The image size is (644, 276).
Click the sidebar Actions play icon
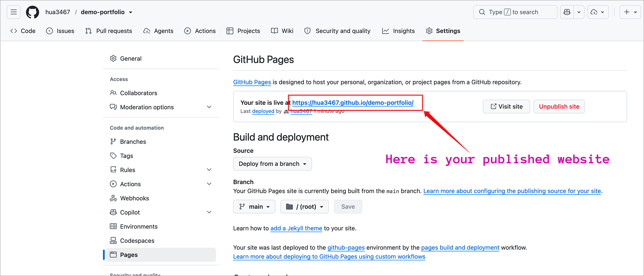tap(113, 184)
